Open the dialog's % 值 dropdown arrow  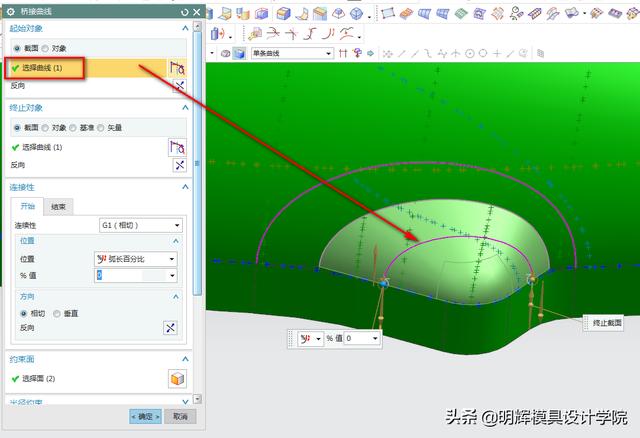(x=172, y=276)
